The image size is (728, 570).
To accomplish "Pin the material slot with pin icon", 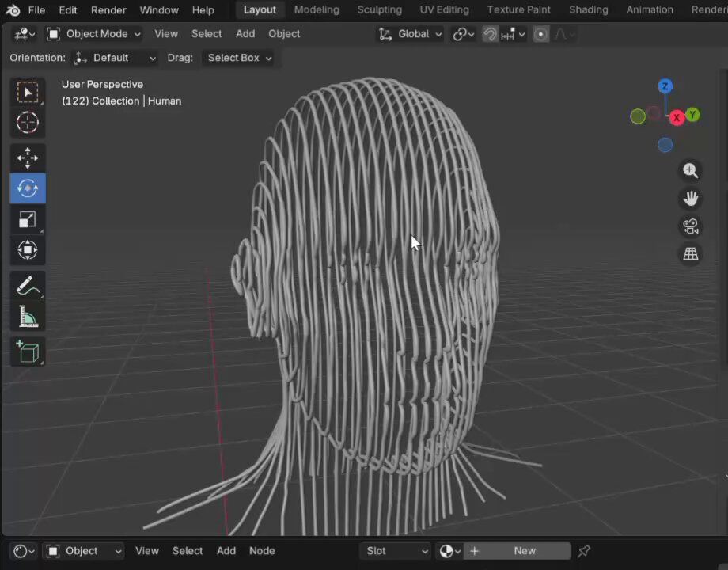I will (584, 551).
